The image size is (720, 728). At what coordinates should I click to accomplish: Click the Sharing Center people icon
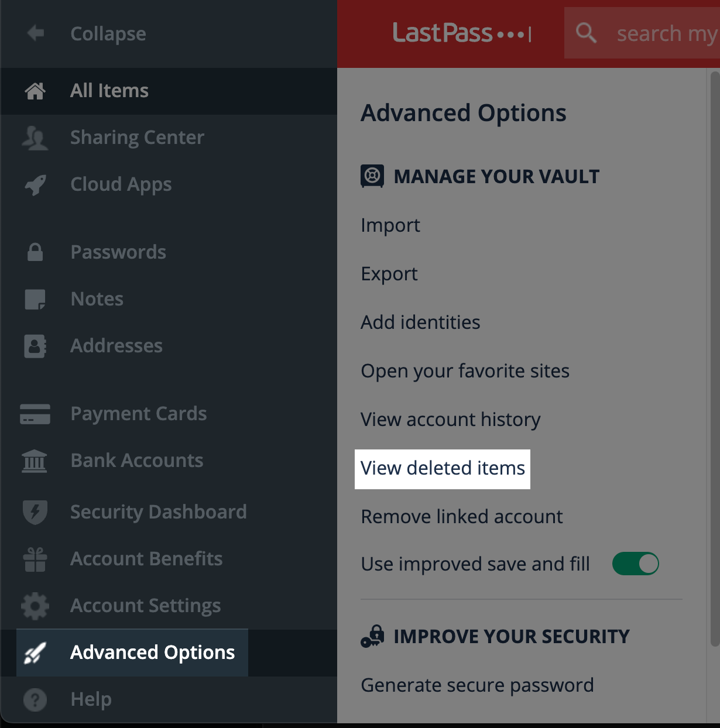(35, 138)
